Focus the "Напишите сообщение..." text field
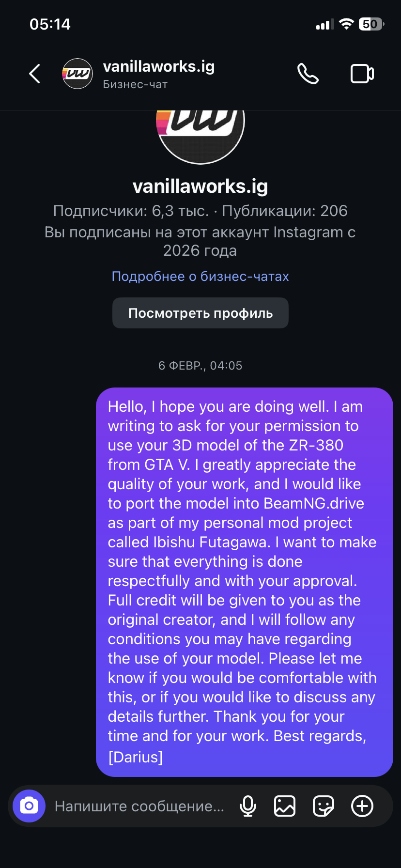The height and width of the screenshot is (868, 401). point(139,806)
